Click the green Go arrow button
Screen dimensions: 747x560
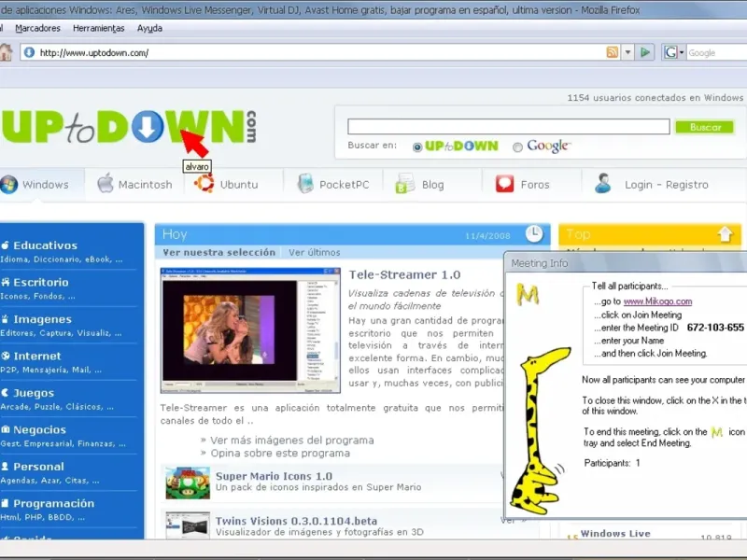645,52
